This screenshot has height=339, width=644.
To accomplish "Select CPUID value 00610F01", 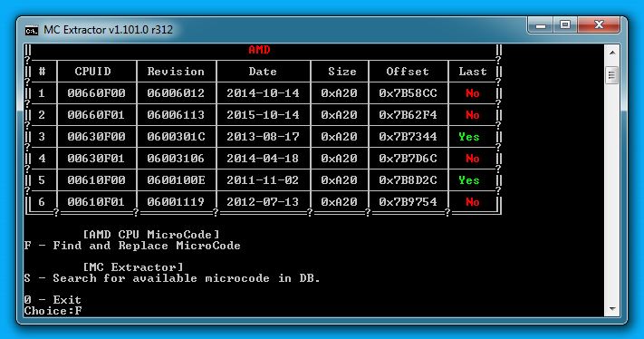I will click(96, 202).
